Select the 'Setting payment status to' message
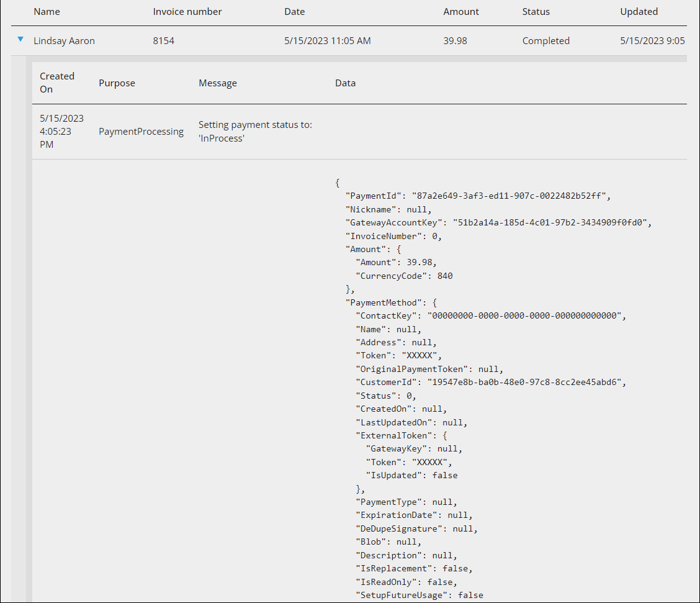This screenshot has height=603, width=700. pos(255,131)
